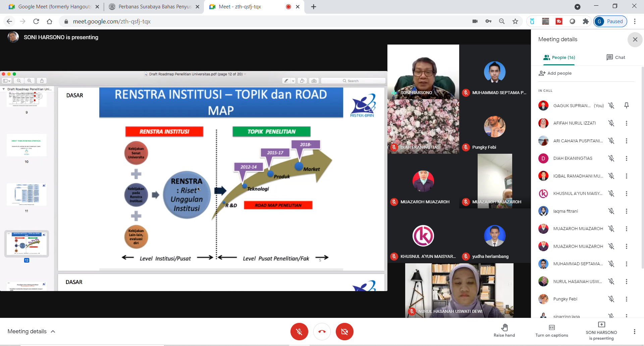Forward button in browser toolbar
This screenshot has height=346, width=644.
[x=23, y=21]
